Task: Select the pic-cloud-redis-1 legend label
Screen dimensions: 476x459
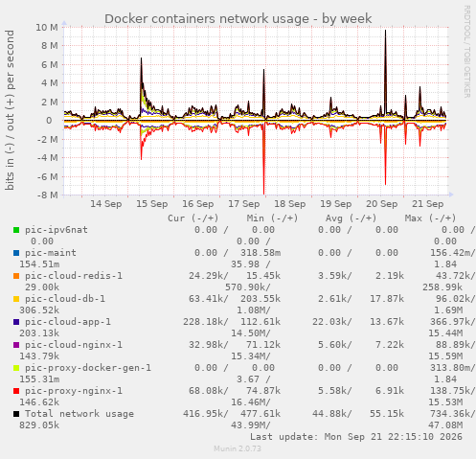Action: pos(74,276)
